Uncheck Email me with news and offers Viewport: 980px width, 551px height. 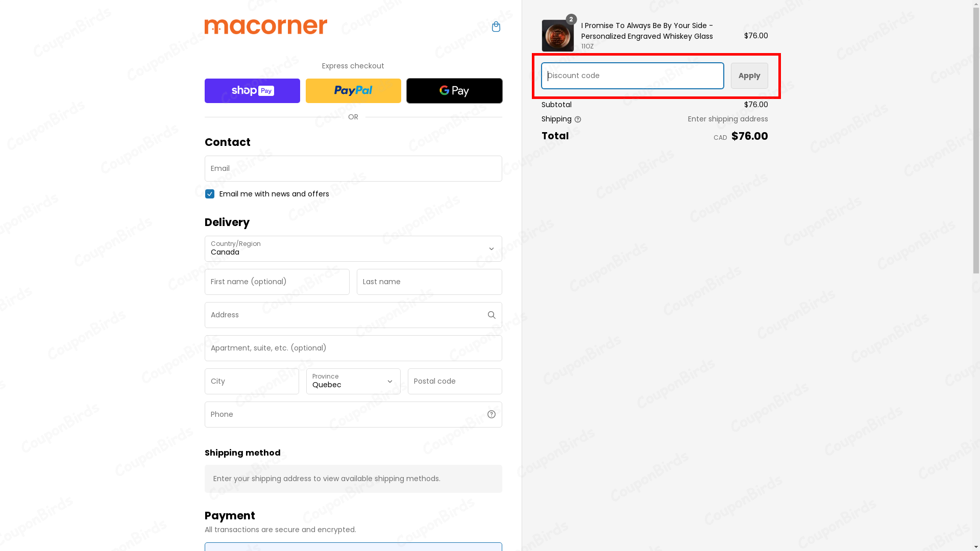209,194
